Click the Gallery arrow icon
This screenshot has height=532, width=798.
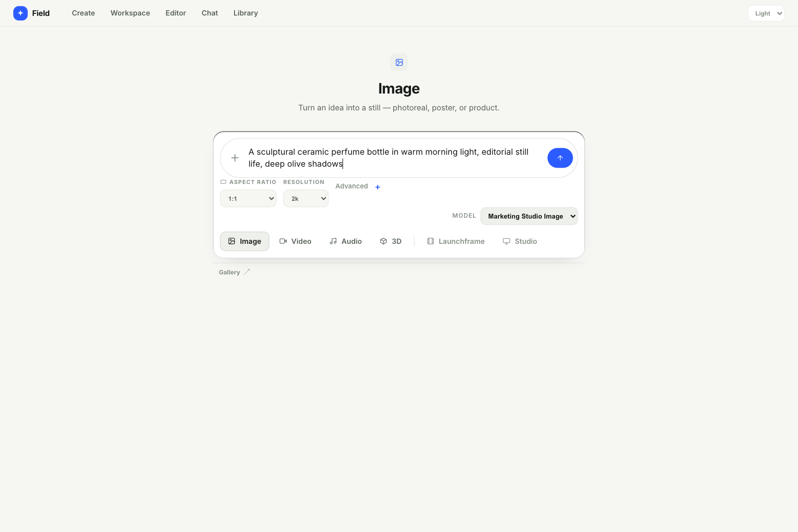pyautogui.click(x=247, y=272)
